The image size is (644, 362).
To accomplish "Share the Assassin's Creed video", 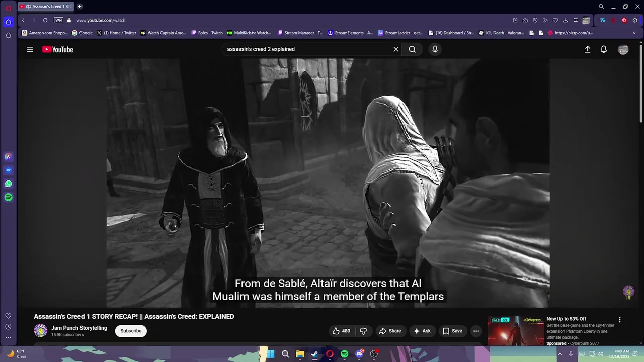I will point(390,331).
